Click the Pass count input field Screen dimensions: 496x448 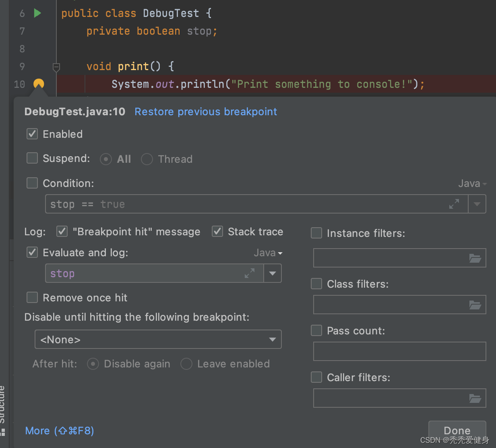click(x=399, y=352)
